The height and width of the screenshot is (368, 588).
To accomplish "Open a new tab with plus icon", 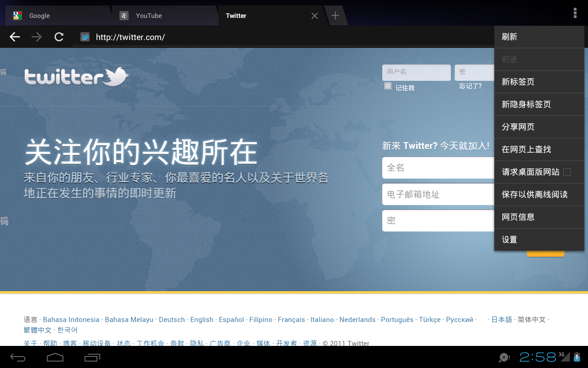I will (335, 16).
